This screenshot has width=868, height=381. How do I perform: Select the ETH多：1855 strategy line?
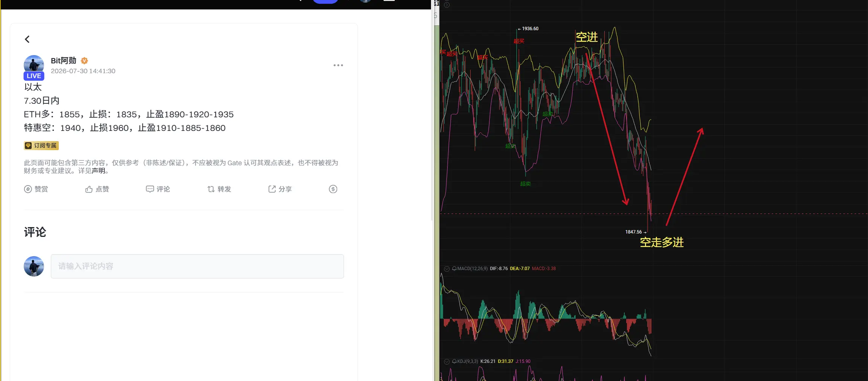[129, 114]
